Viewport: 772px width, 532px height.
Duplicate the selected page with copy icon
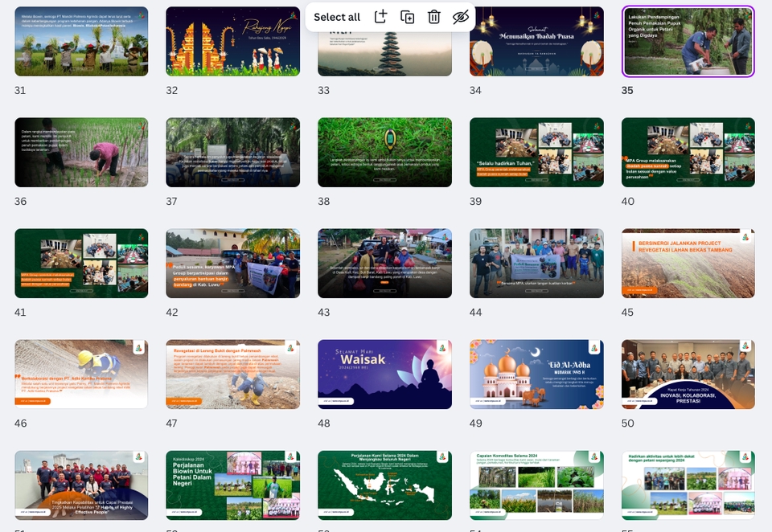407,17
